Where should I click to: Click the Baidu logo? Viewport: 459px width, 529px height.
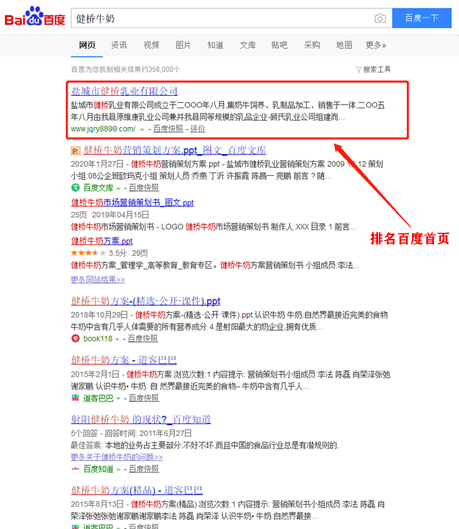(x=34, y=17)
